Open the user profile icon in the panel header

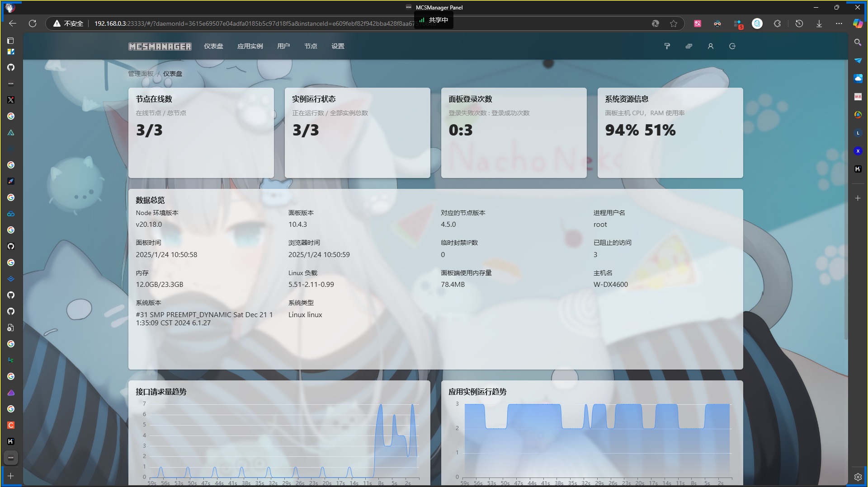(710, 46)
